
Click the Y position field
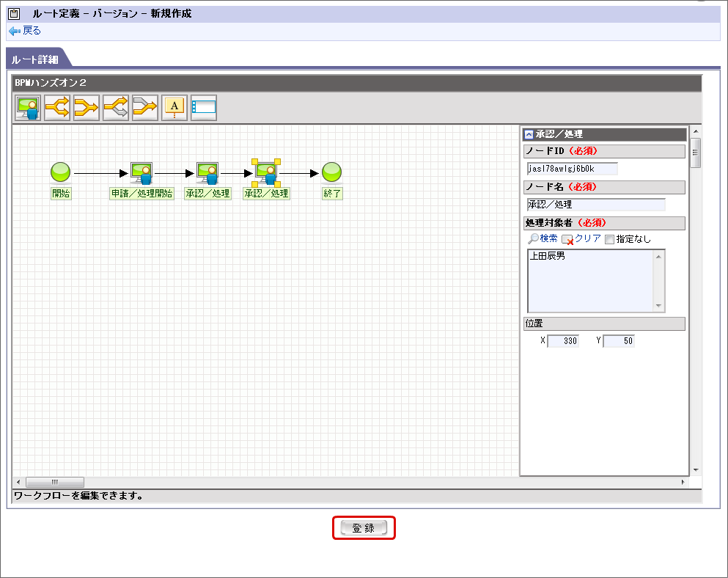coord(619,341)
